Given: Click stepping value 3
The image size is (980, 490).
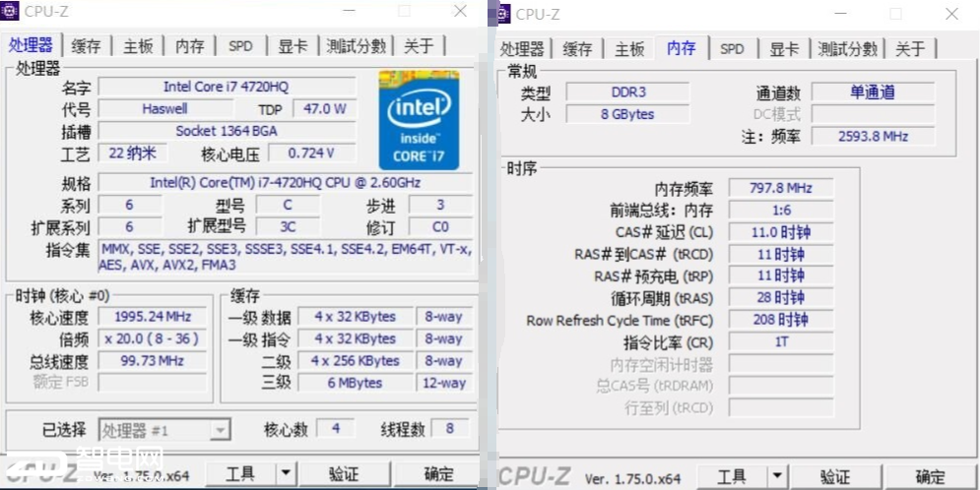Looking at the screenshot, I should [x=440, y=205].
